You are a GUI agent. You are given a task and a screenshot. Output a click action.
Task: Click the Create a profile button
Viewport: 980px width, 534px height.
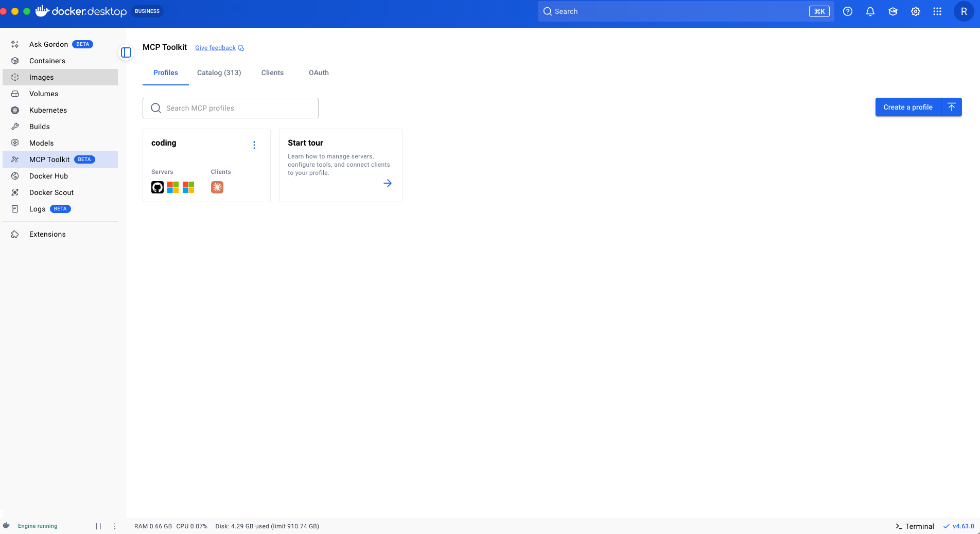coord(908,107)
